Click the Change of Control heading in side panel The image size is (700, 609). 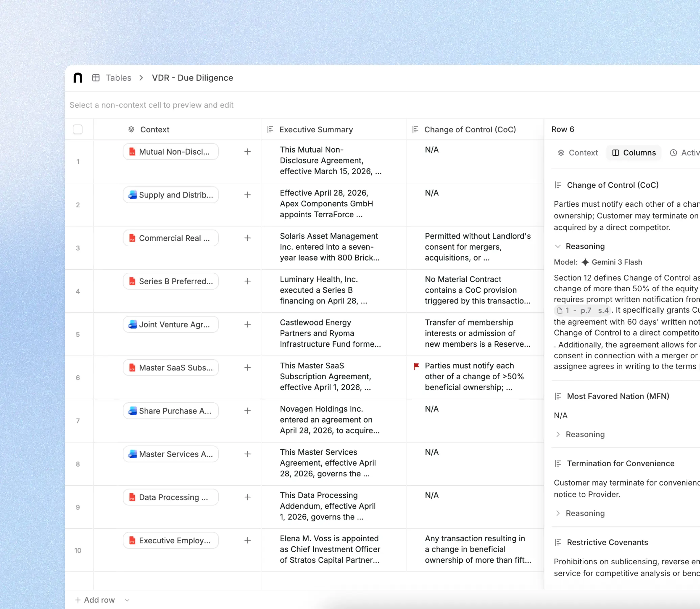(613, 185)
